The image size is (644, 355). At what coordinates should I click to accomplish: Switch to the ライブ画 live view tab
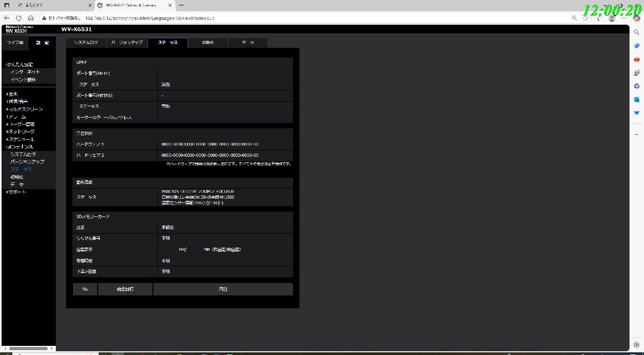point(15,42)
